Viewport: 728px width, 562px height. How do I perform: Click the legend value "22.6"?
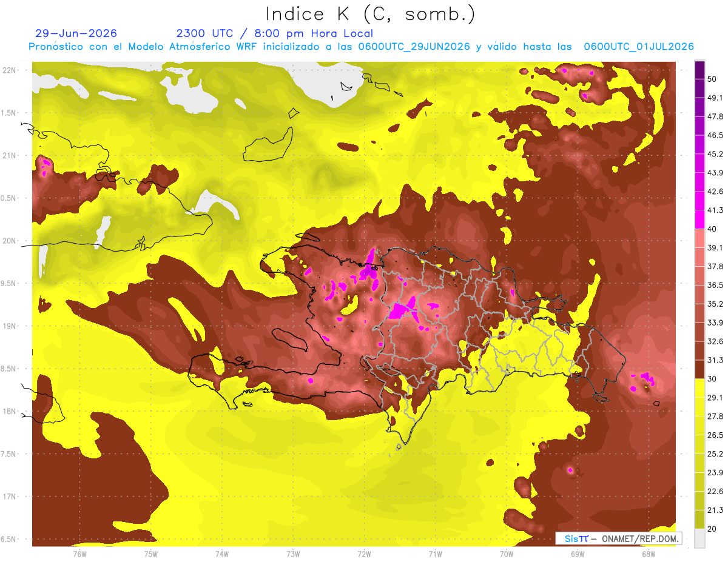[x=715, y=491]
